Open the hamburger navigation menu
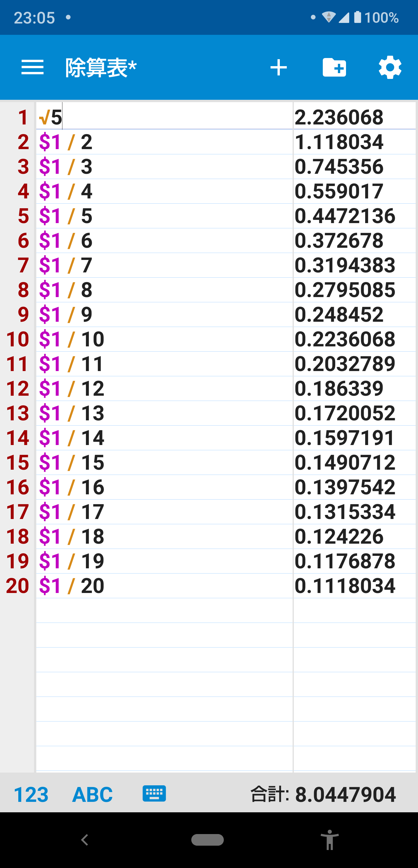The image size is (418, 868). (32, 67)
